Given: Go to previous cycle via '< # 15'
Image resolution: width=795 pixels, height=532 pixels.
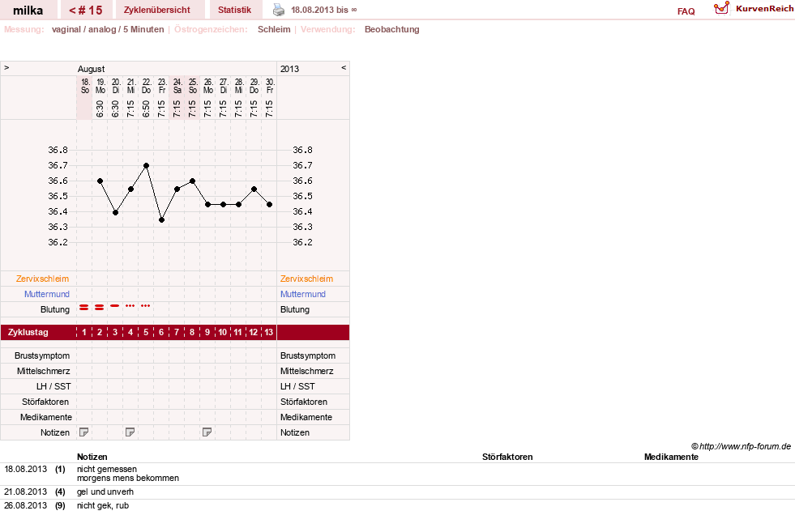Looking at the screenshot, I should (x=86, y=11).
